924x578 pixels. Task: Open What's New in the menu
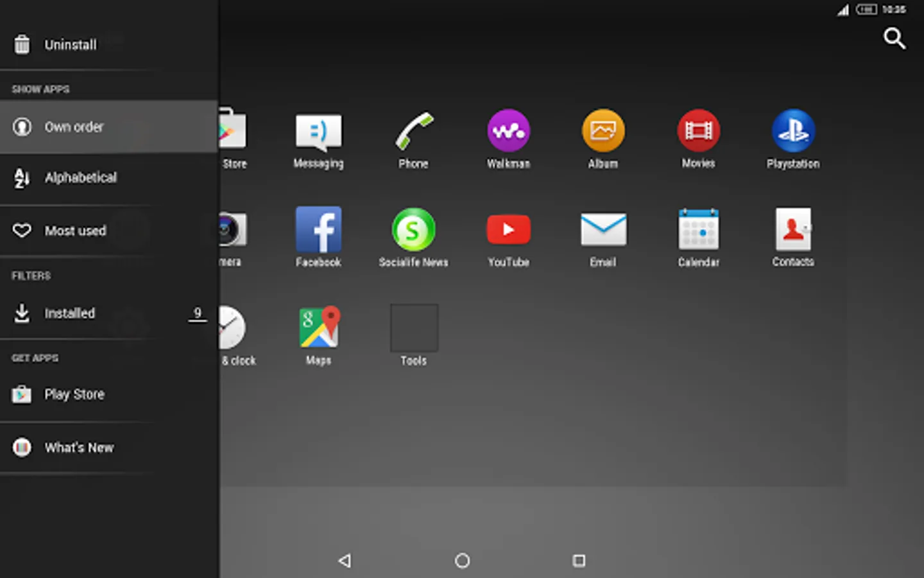[109, 448]
